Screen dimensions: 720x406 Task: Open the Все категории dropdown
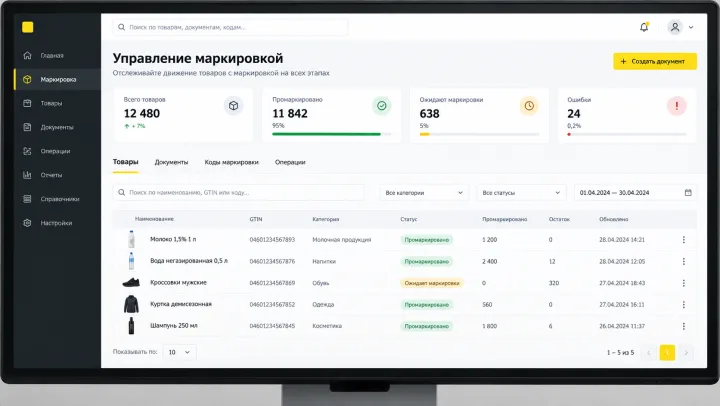(x=424, y=193)
